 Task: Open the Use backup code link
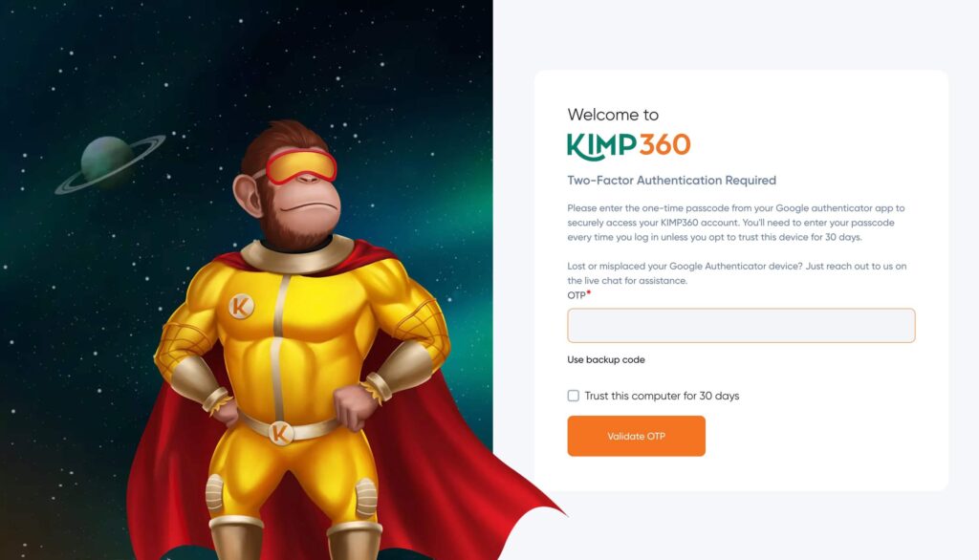pos(605,359)
